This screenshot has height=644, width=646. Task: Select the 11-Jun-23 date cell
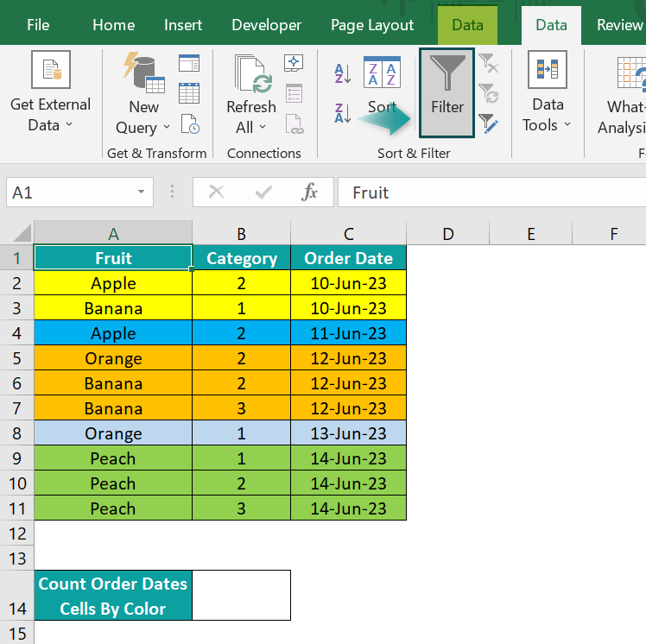[349, 333]
